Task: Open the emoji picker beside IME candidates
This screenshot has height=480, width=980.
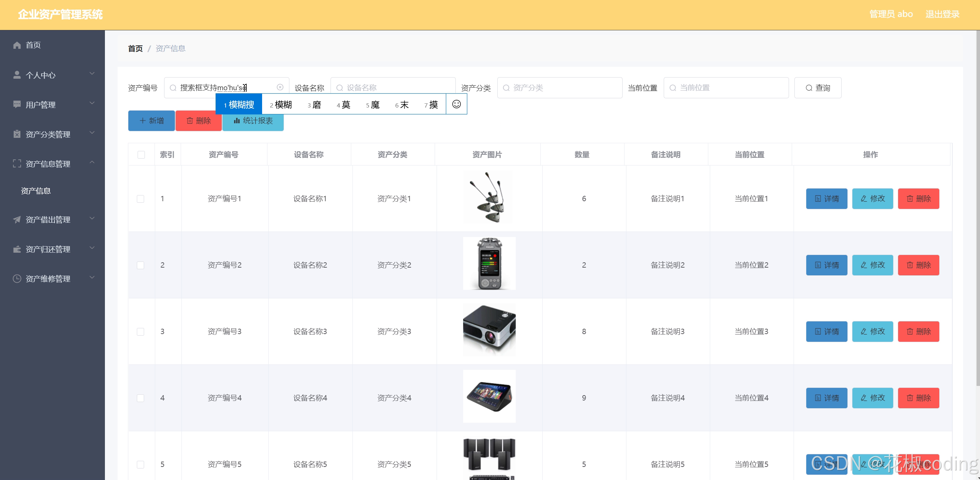Action: click(457, 104)
